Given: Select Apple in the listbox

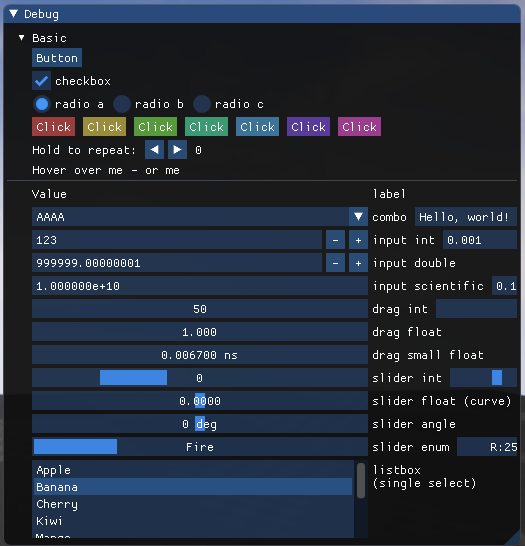Looking at the screenshot, I should (193, 470).
